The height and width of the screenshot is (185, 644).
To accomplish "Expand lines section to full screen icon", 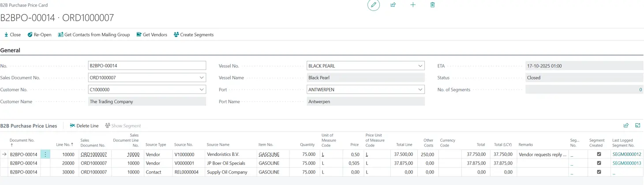I will 637,125.
